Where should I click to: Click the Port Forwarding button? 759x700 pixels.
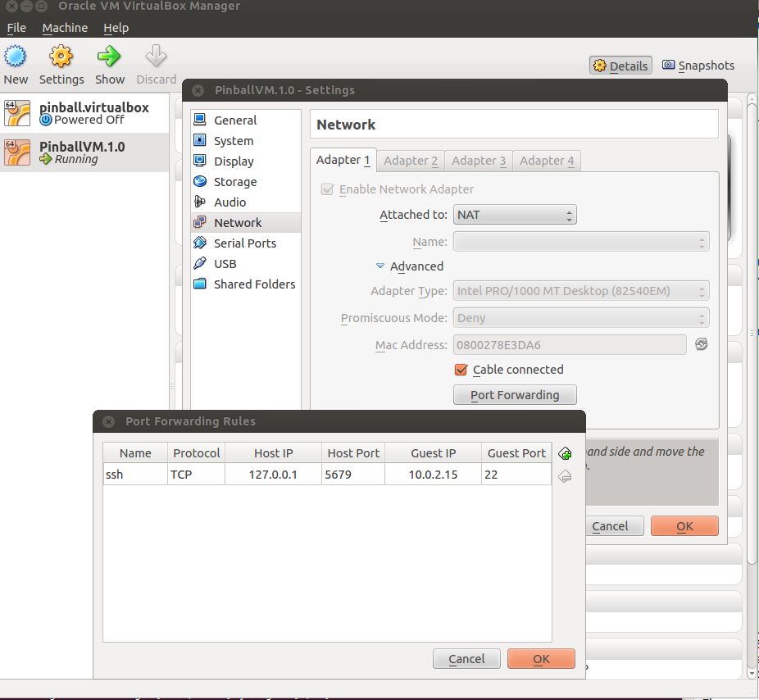click(x=515, y=395)
